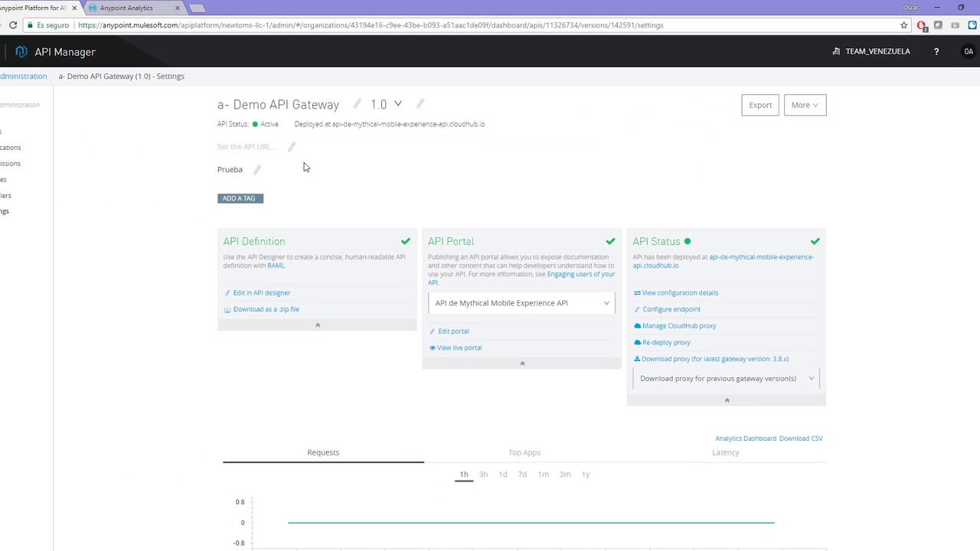Bookmark this page with the star icon
Viewport: 980px width, 551px height.
(x=904, y=25)
